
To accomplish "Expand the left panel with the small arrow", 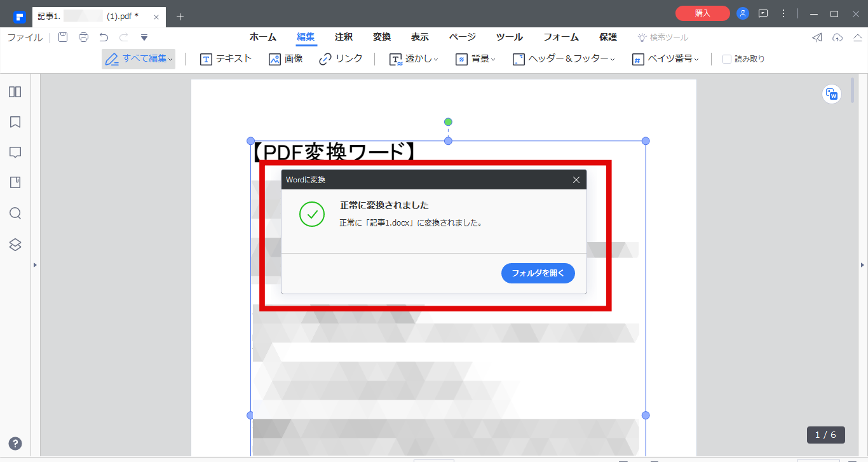I will click(x=35, y=264).
